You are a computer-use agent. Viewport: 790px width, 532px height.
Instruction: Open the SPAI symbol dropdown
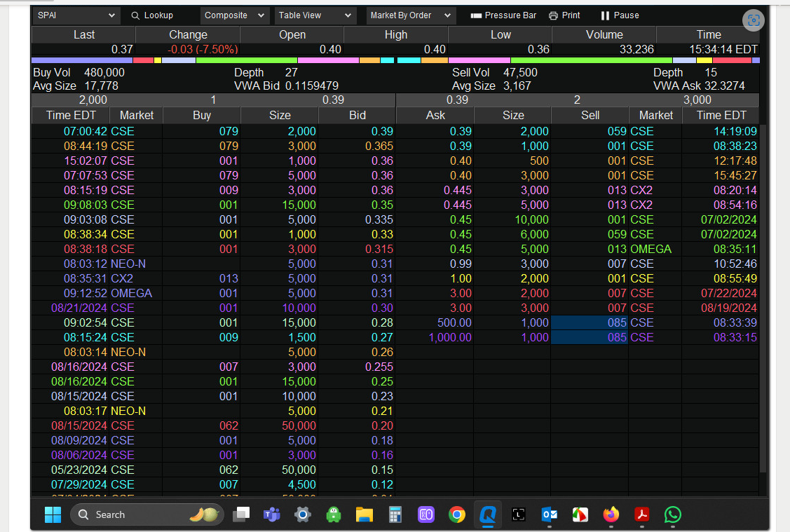tap(76, 15)
